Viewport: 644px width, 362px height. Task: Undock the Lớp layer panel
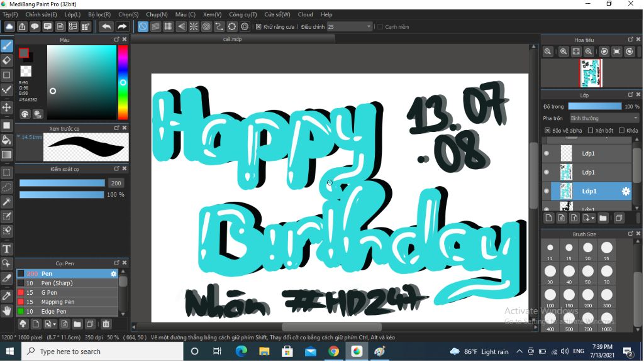[x=630, y=94]
